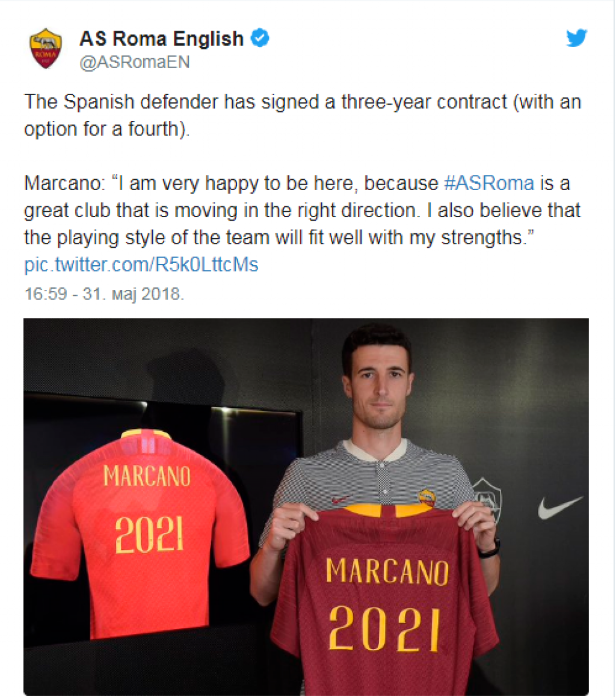Open the #ASRoma hashtag
The height and width of the screenshot is (697, 616).
click(489, 183)
